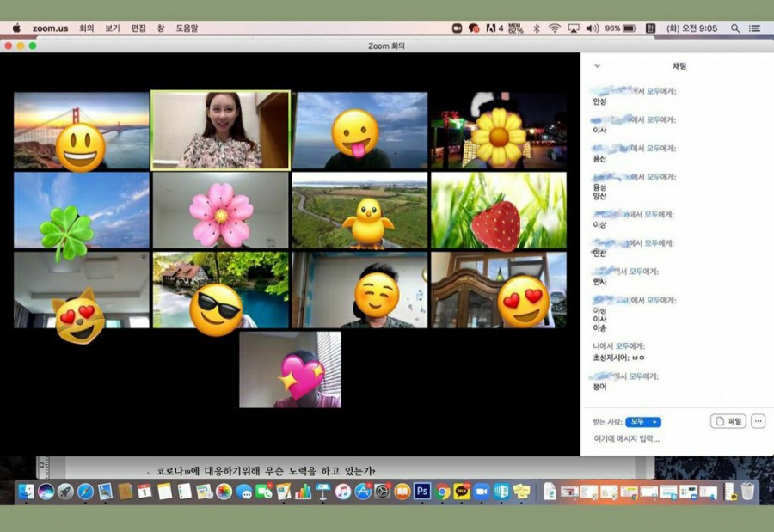This screenshot has height=532, width=774.
Task: Open Numbers chart icon in Dock
Action: click(303, 492)
